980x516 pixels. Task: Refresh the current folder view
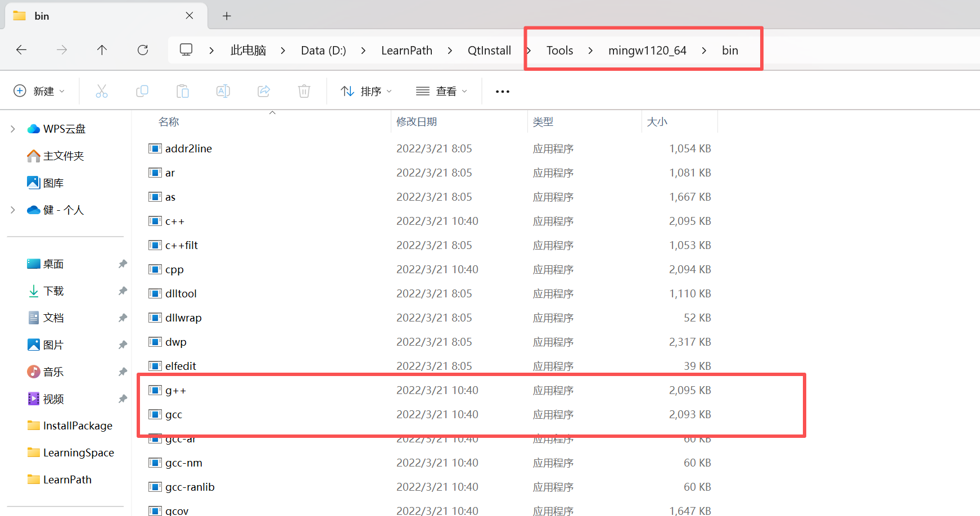click(143, 50)
